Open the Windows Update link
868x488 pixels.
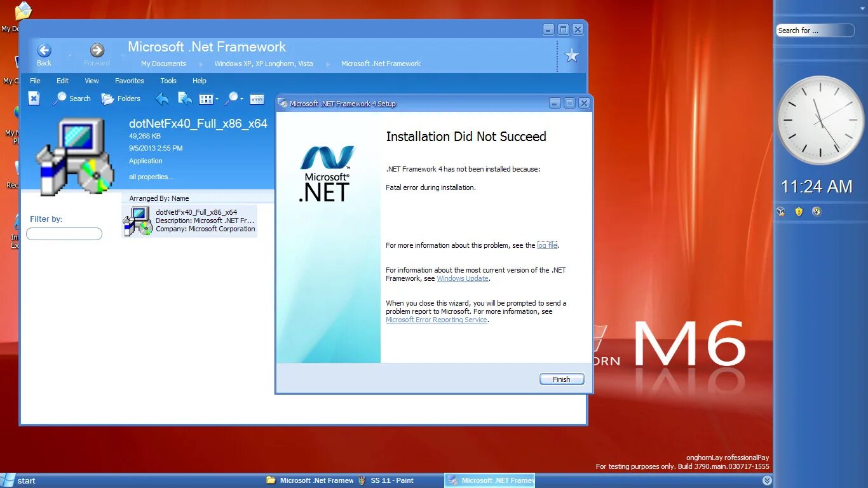coord(463,278)
